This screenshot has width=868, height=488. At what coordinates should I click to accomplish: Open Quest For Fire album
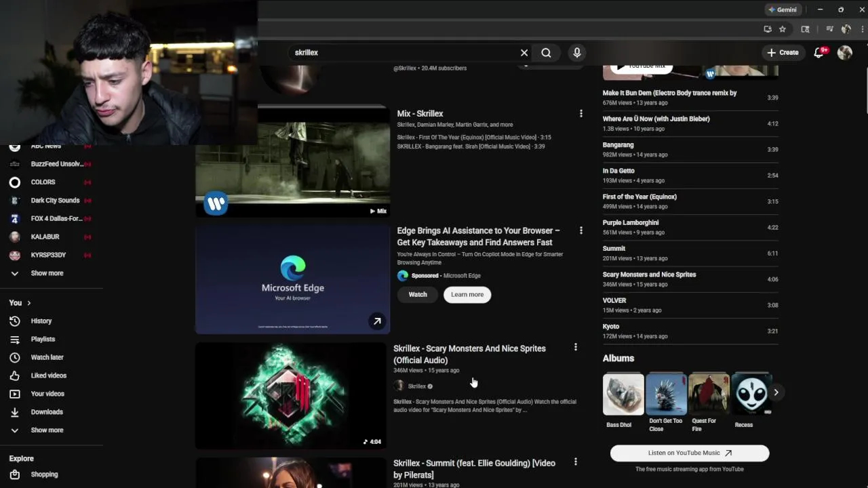[709, 394]
